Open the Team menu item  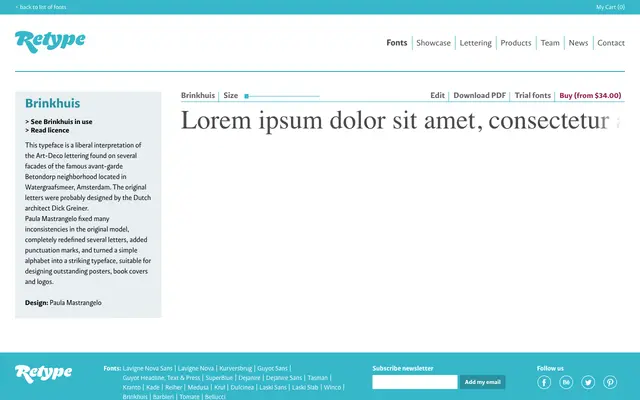550,43
